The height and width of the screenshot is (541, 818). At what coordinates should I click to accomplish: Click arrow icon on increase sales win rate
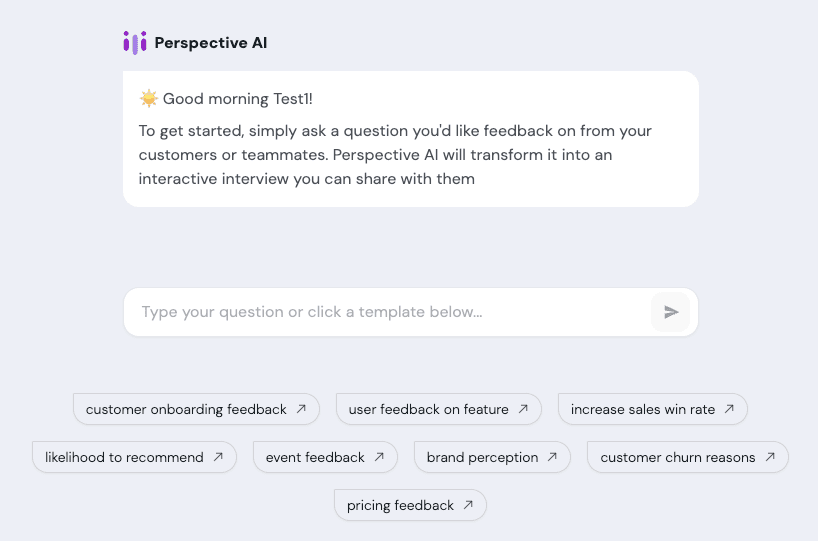pos(729,409)
